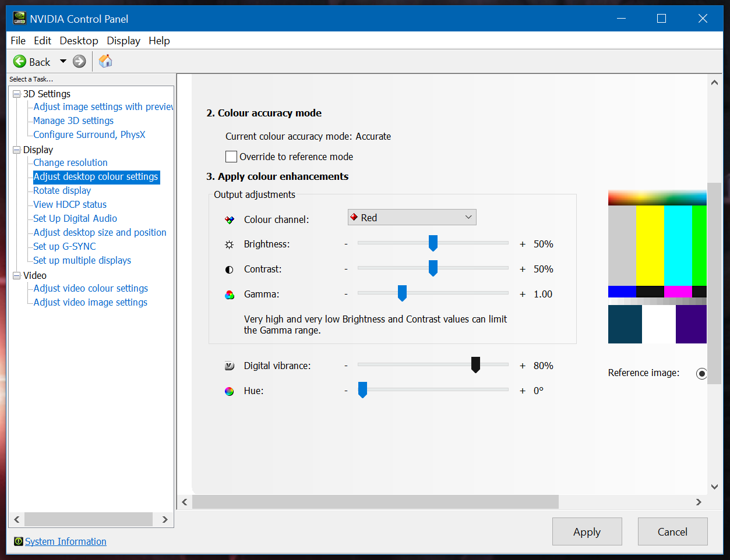Select the Reference image radio button
This screenshot has width=730, height=560.
click(701, 374)
